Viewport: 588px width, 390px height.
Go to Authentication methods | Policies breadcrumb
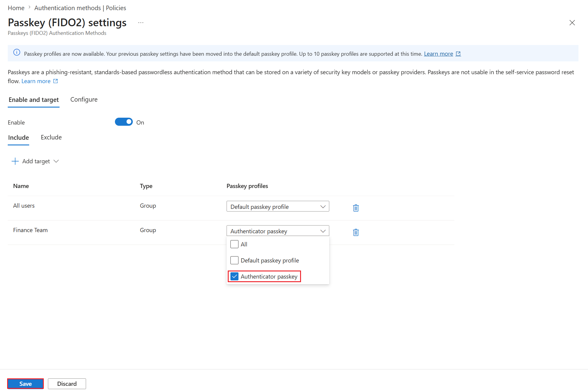tap(80, 8)
